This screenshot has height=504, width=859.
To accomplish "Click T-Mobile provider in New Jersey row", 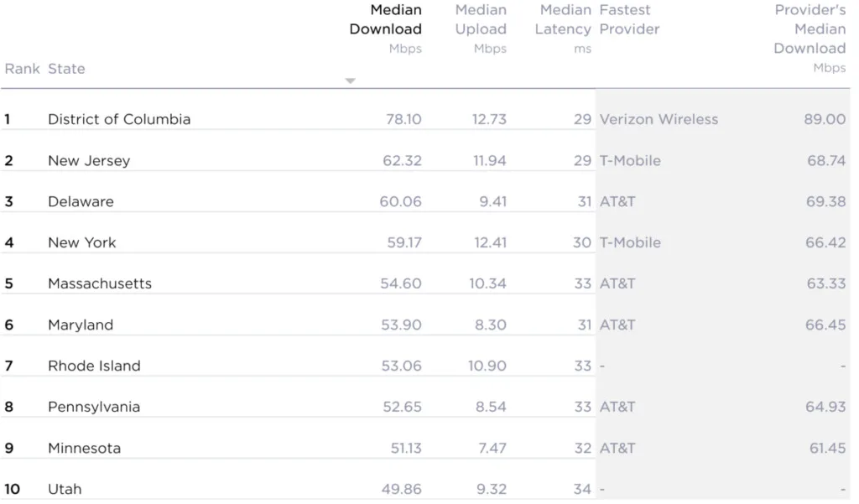I will tap(630, 160).
